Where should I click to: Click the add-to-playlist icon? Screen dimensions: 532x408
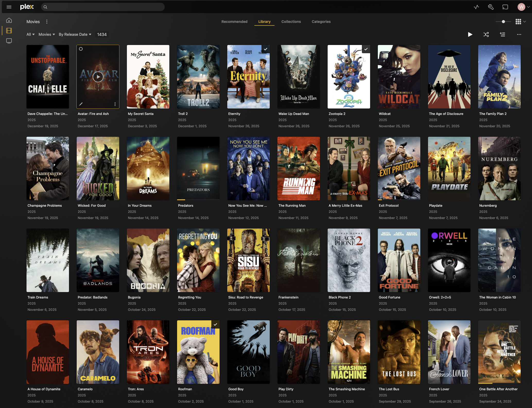(x=503, y=34)
